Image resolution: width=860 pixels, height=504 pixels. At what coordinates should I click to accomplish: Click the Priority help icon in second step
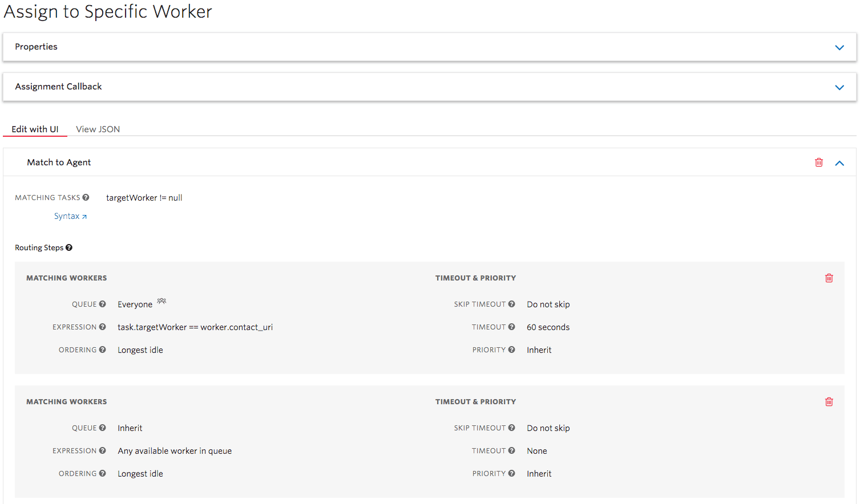511,473
